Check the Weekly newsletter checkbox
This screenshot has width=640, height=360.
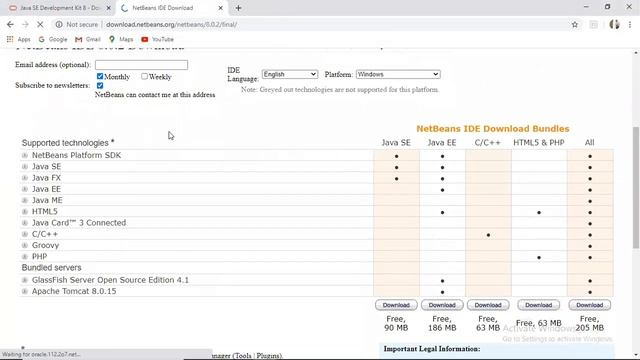144,76
